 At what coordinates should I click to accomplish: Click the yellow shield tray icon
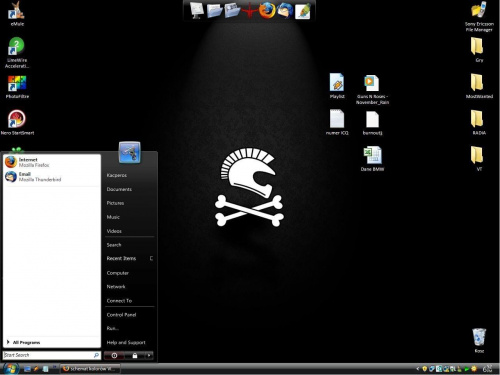coord(425,369)
